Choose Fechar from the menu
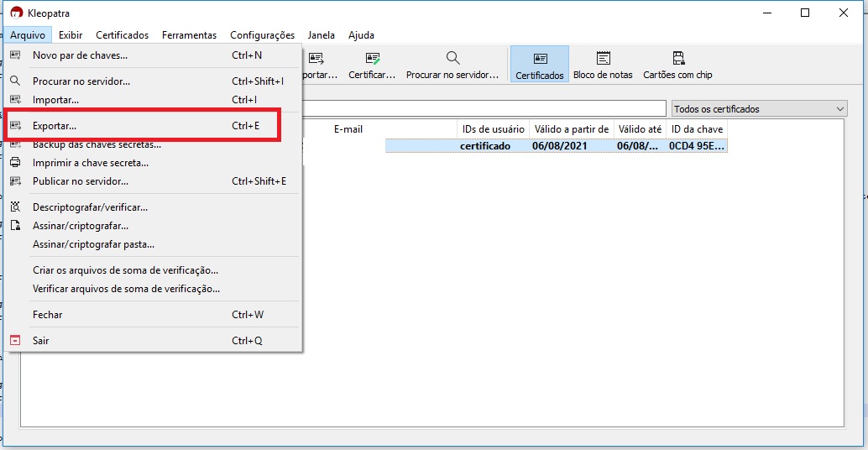 (x=154, y=314)
